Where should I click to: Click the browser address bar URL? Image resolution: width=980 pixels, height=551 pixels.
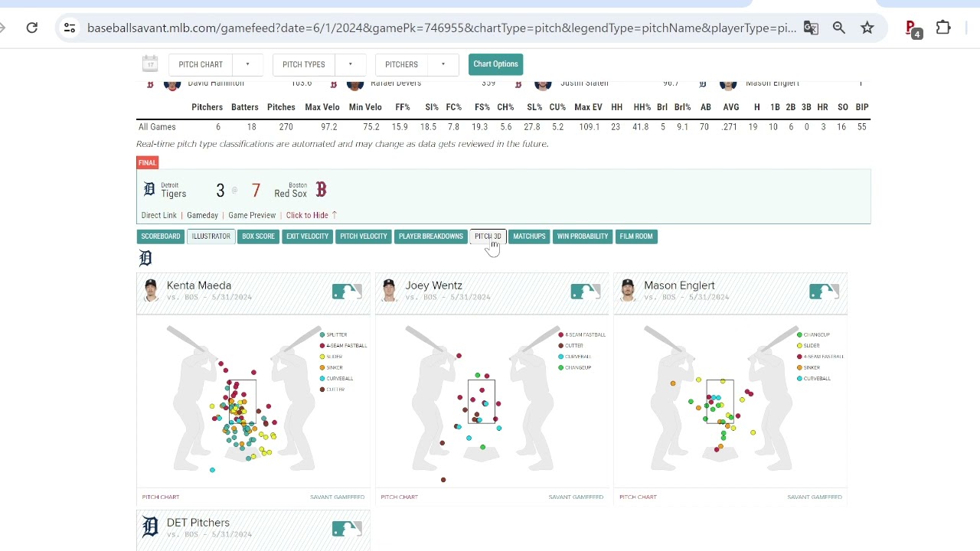(x=442, y=28)
